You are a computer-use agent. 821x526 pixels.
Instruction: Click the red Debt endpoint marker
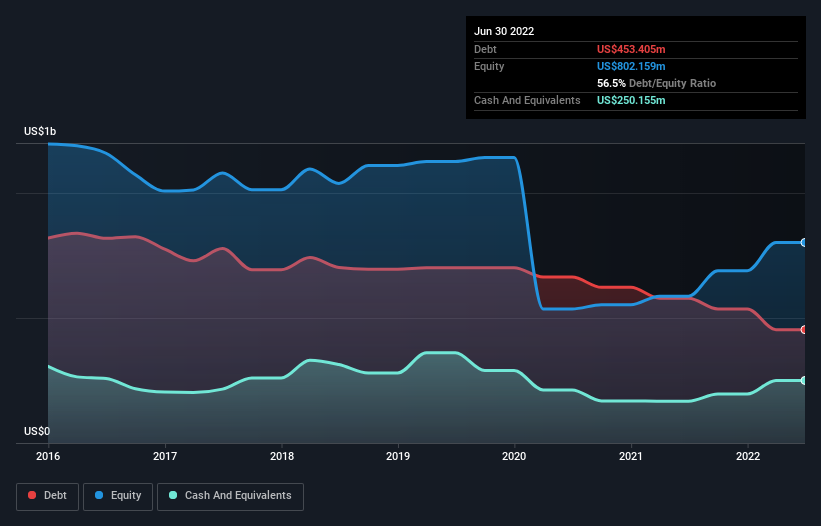click(x=804, y=330)
